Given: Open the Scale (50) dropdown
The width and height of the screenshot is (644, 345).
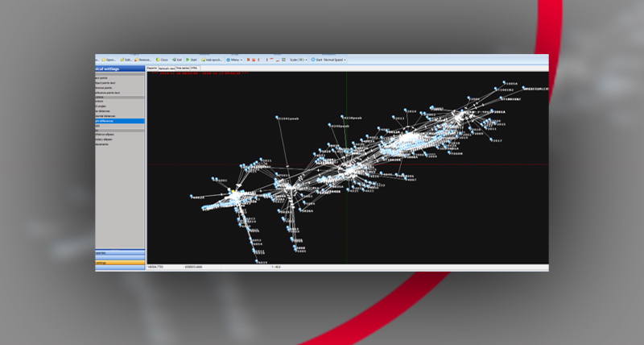Looking at the screenshot, I should pyautogui.click(x=295, y=60).
